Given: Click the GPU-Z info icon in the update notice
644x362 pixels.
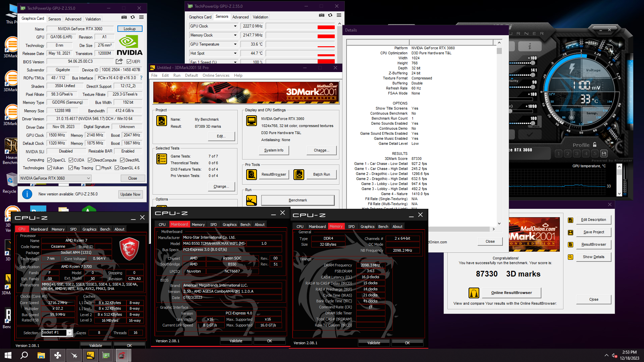Looking at the screenshot, I should [27, 194].
